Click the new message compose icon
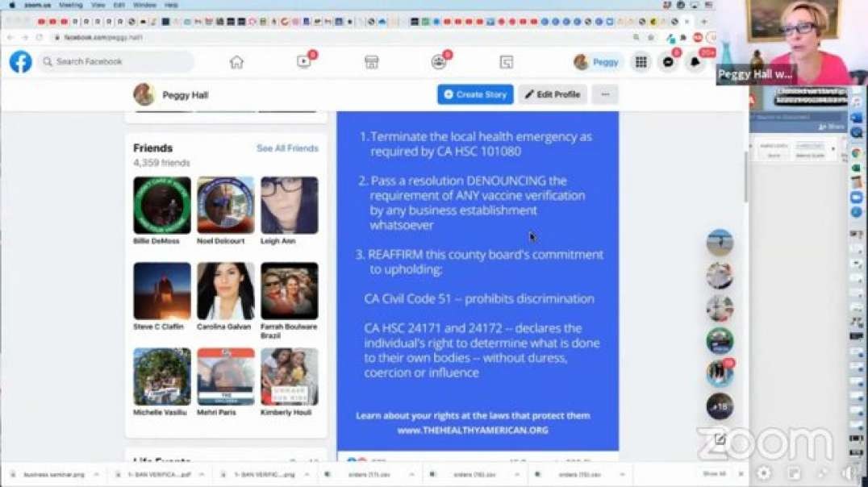868x487 pixels. pos(720,439)
